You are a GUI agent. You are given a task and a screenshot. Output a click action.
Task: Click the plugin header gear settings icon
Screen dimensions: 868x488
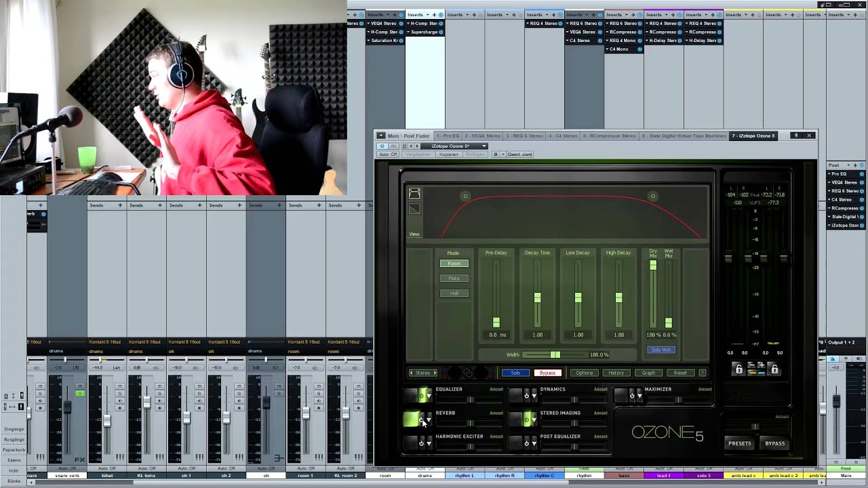496,154
